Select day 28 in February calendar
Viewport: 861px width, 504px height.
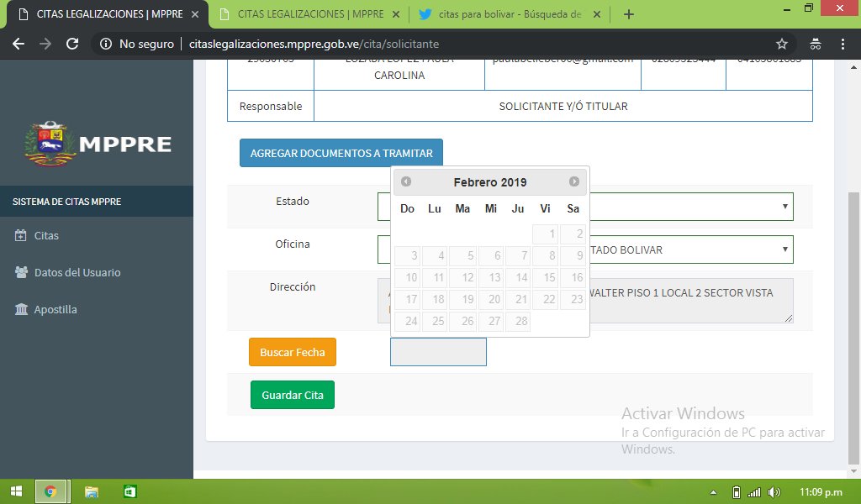[x=517, y=321]
